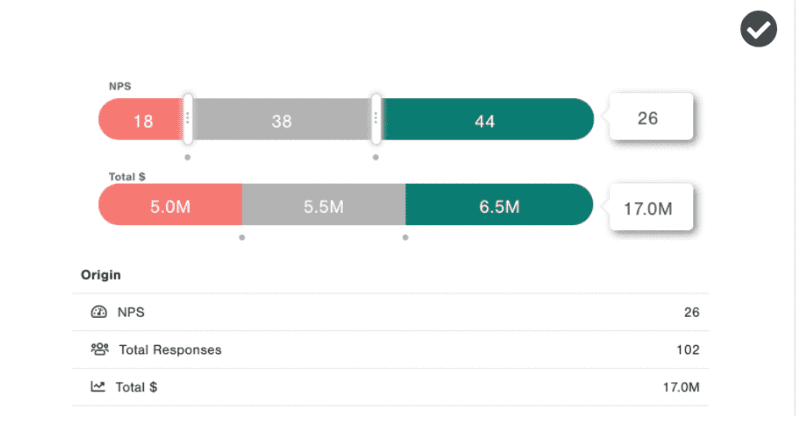796x438 pixels.
Task: Select the gray passives segment showing 38
Action: pos(282,119)
